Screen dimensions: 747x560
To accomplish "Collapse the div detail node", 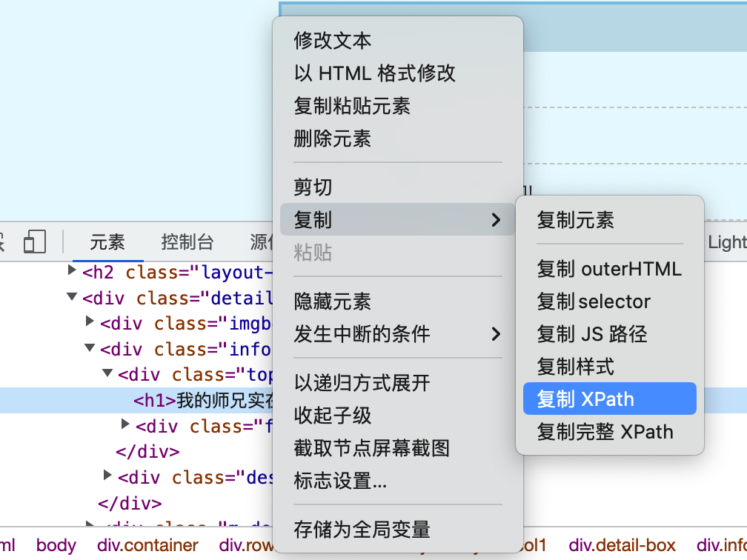I will (x=72, y=296).
